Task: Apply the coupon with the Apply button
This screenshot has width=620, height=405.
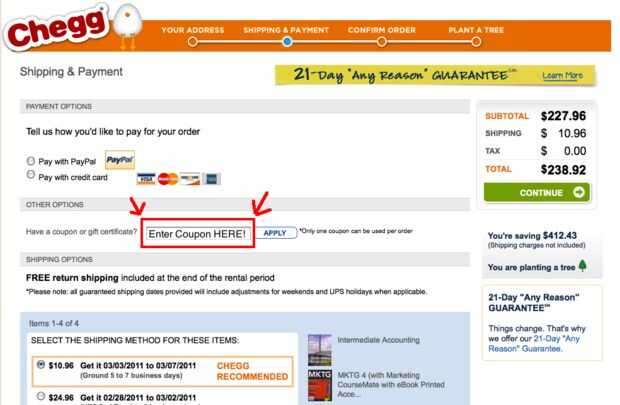Action: point(276,233)
